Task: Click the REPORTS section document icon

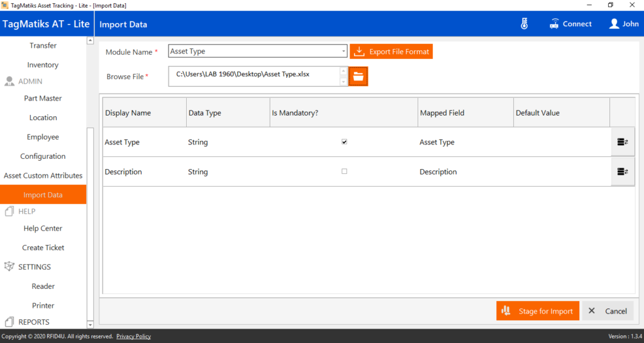Action: point(9,322)
